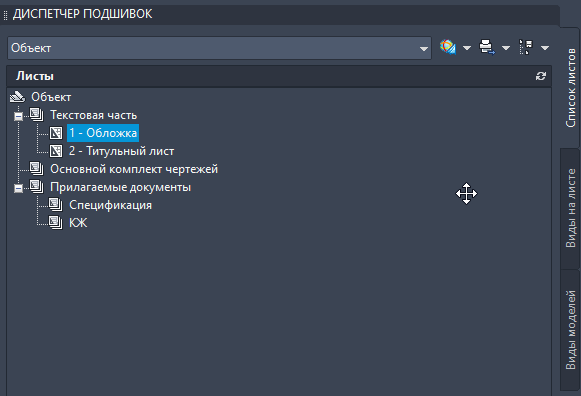Collapse the Прилагаемые документы subset
The height and width of the screenshot is (396, 581).
click(18, 189)
